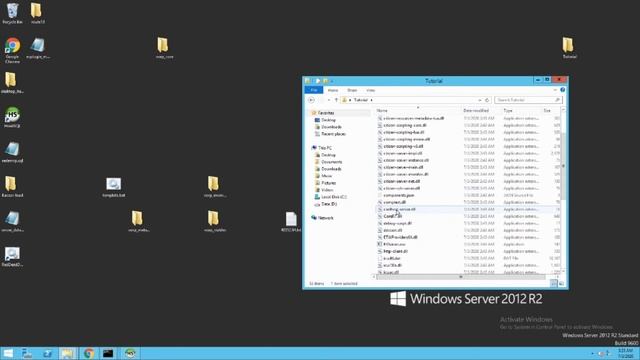The width and height of the screenshot is (640, 360).
Task: Open the Command Prompt taskbar icon
Action: (108, 353)
